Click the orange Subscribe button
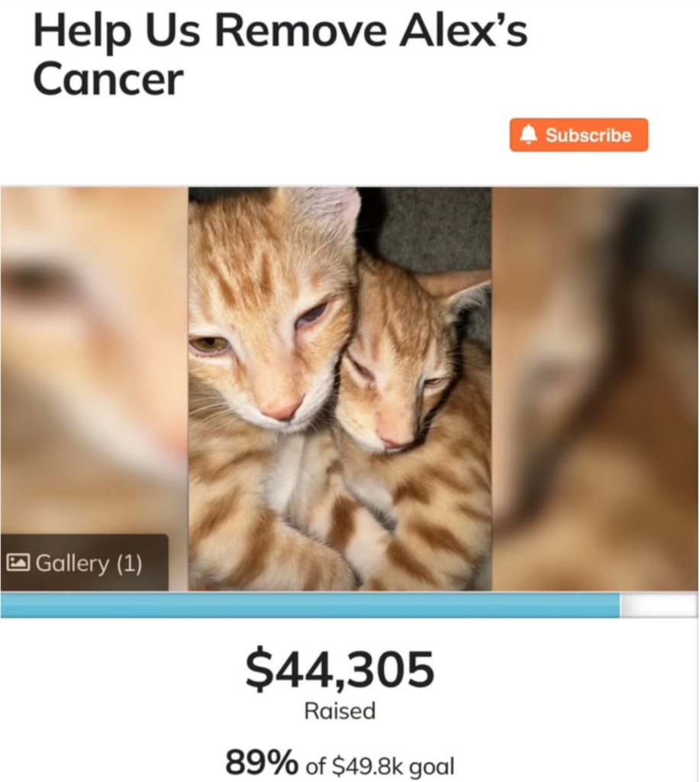The height and width of the screenshot is (782, 700). click(579, 134)
